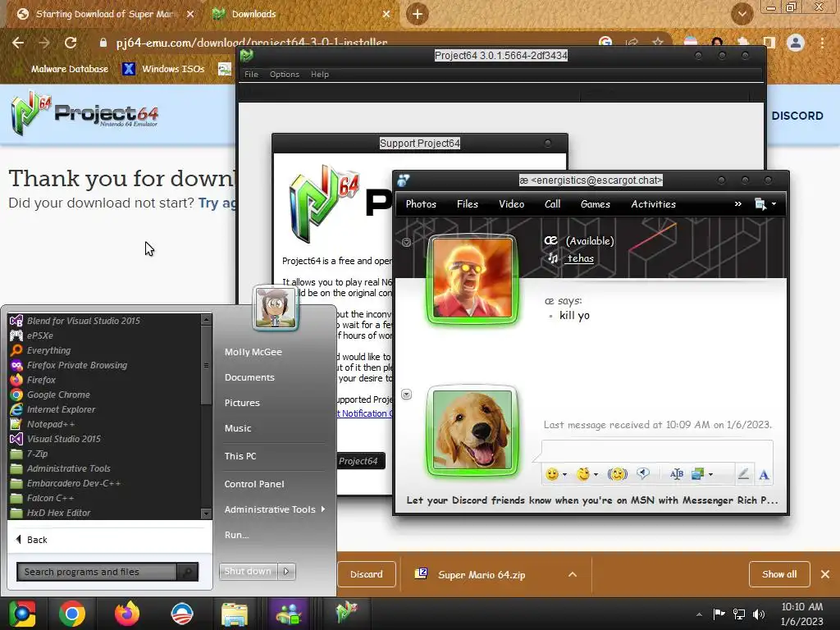Screen dimensions: 840x630
Task: Go back in Chrome's history
Action: [18, 43]
